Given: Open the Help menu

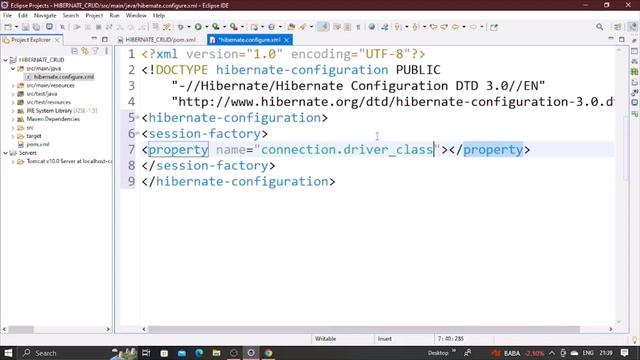Looking at the screenshot, I should point(159,16).
